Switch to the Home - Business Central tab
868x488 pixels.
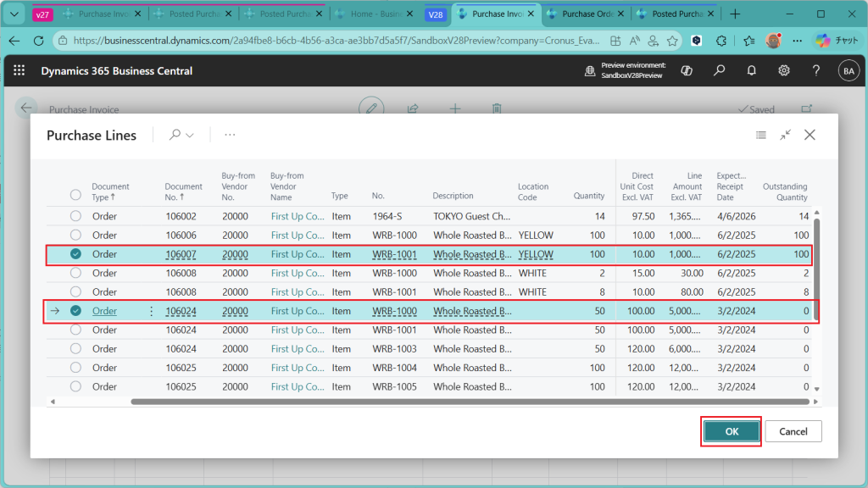374,14
